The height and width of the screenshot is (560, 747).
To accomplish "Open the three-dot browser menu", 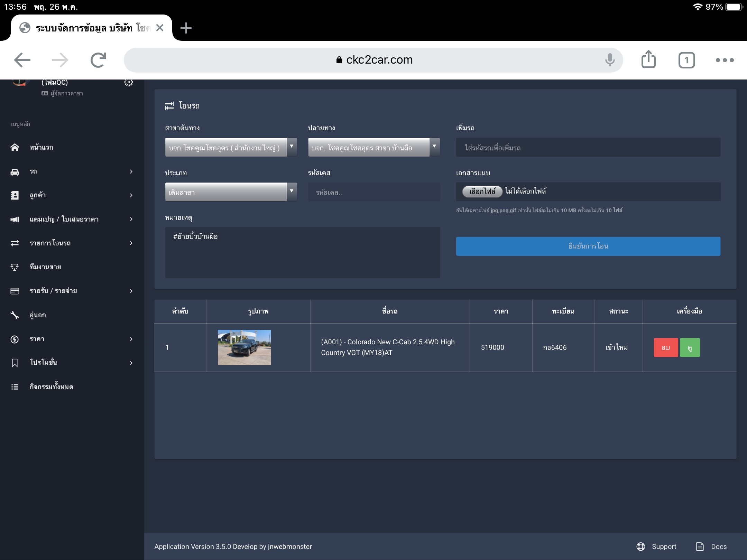I will (x=725, y=60).
